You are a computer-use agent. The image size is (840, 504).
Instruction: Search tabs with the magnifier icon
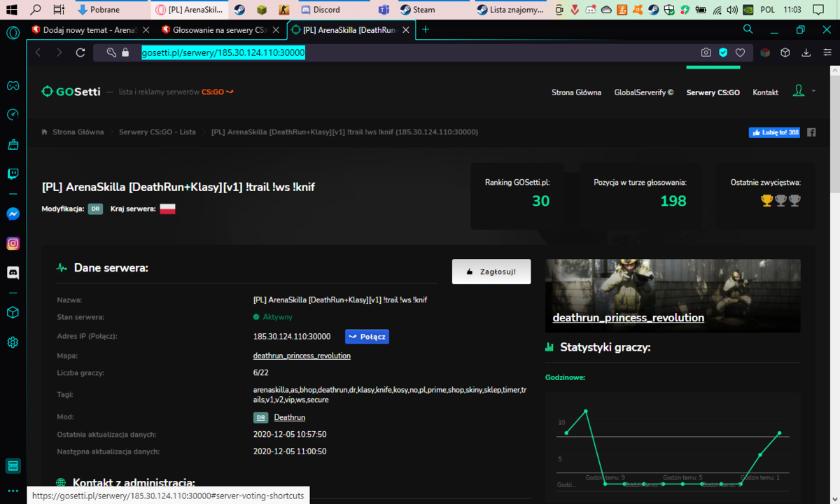coord(748,29)
